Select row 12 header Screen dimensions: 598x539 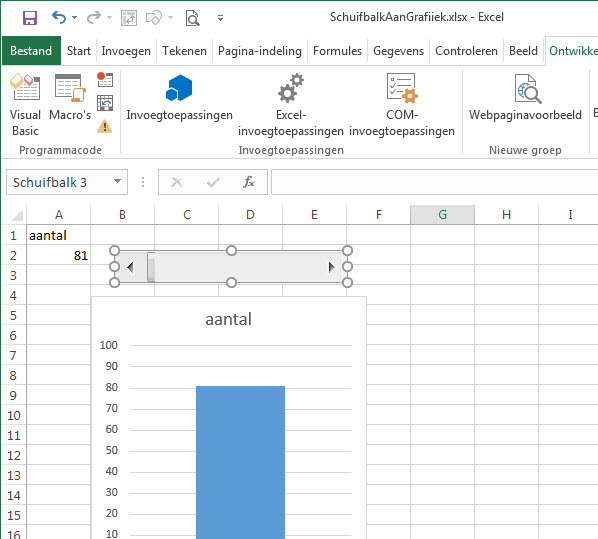point(14,455)
